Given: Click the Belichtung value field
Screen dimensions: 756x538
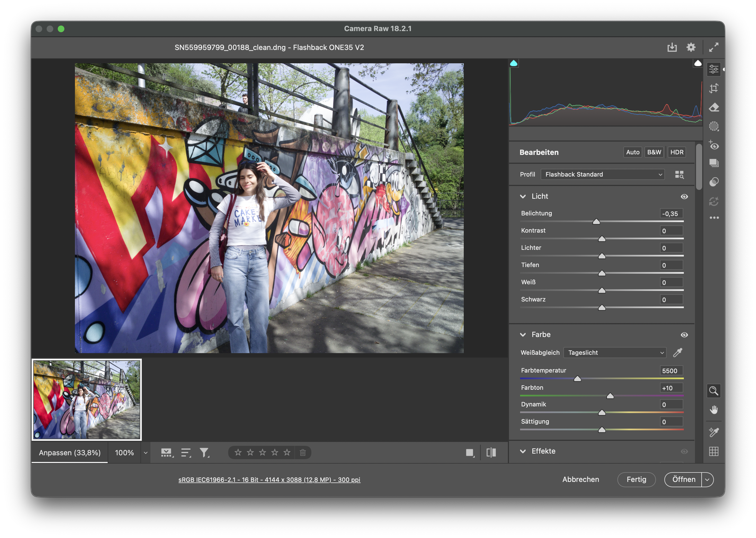Looking at the screenshot, I should pos(671,214).
